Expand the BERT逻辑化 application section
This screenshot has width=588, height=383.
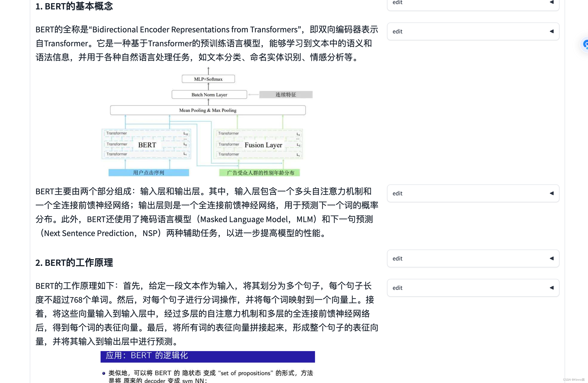(208, 355)
